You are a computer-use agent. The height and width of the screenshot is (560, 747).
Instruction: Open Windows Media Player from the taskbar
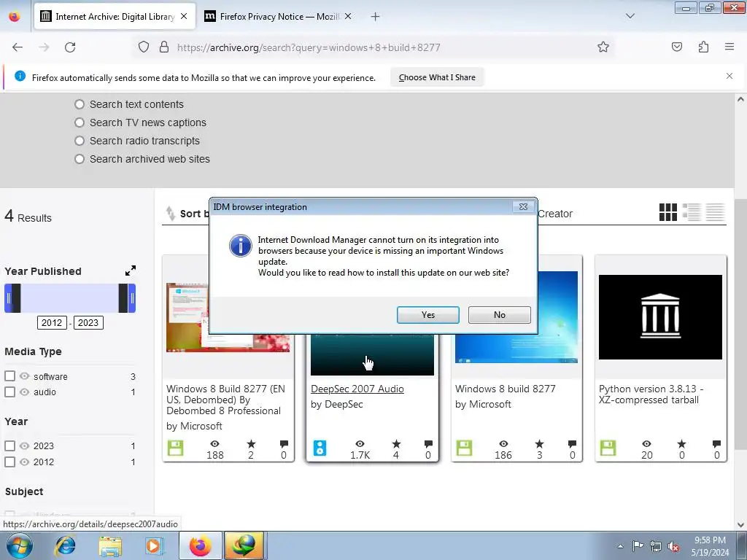[153, 545]
